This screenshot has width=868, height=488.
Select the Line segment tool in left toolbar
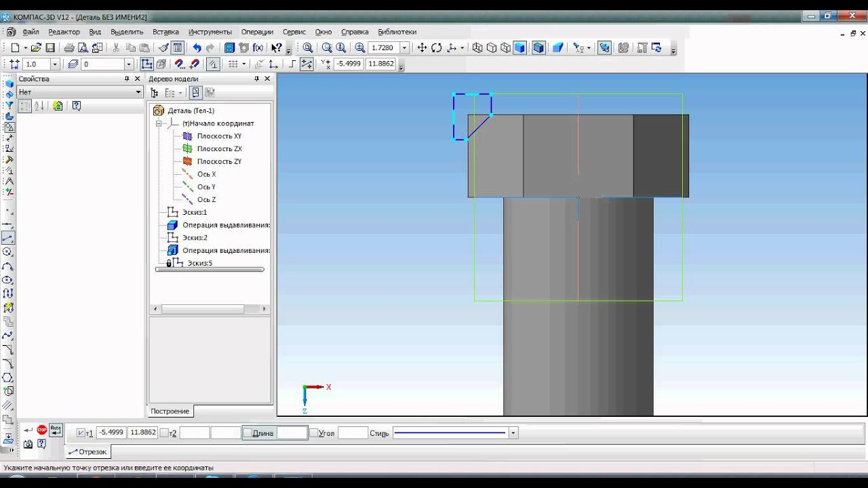click(x=8, y=239)
